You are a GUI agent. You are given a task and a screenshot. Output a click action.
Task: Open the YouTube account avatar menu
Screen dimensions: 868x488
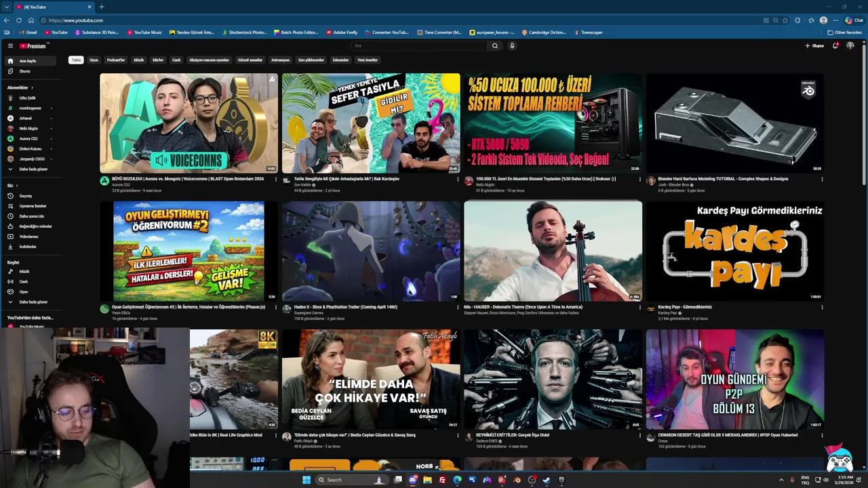coord(850,46)
